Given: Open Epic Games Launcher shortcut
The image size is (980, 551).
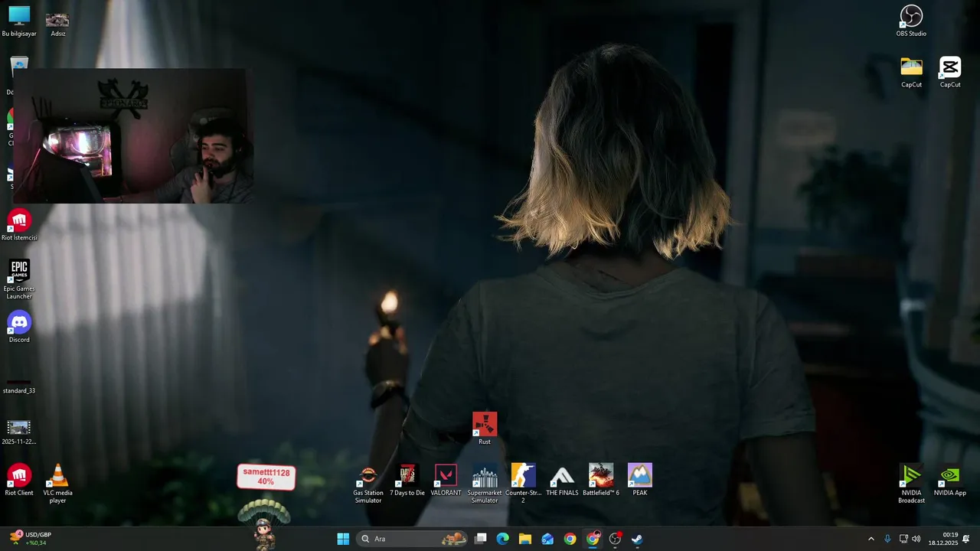Looking at the screenshot, I should pos(19,279).
